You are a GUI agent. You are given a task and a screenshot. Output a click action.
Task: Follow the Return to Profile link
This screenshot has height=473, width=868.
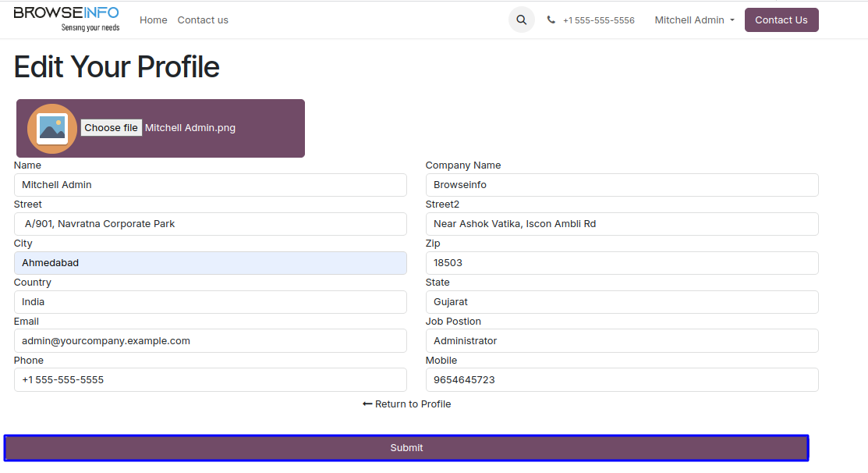407,404
